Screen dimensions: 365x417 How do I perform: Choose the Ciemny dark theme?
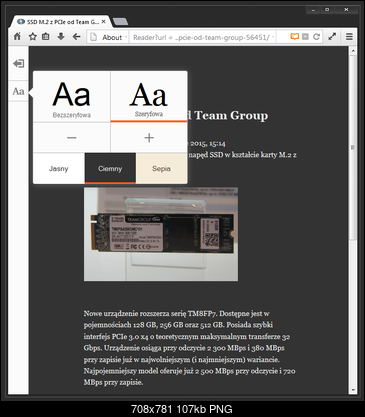[110, 168]
